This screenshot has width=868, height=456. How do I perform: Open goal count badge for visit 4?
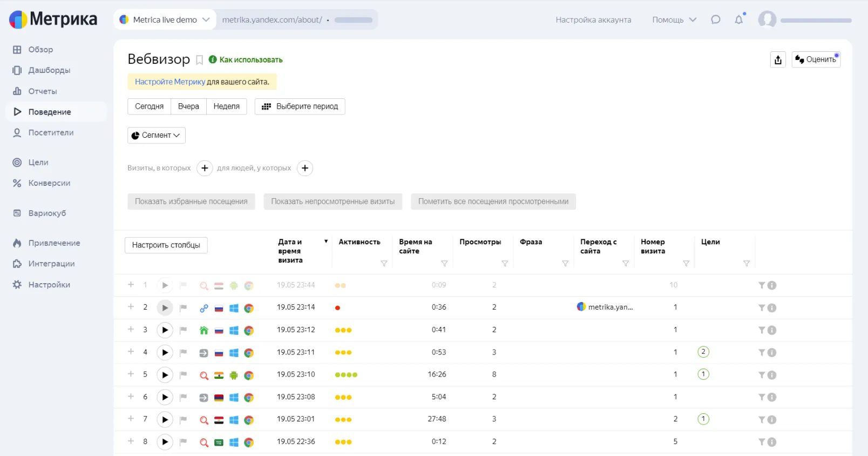pos(703,352)
